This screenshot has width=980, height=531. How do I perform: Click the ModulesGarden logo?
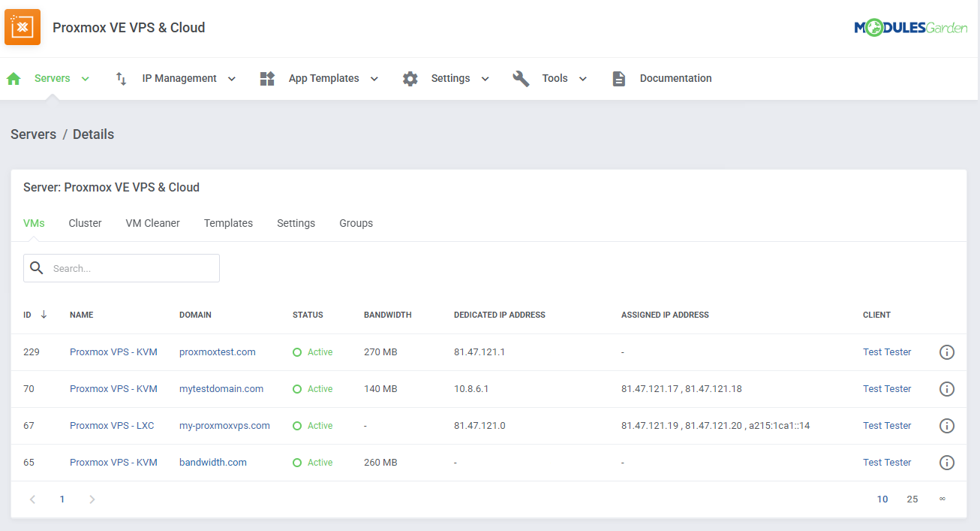[910, 28]
